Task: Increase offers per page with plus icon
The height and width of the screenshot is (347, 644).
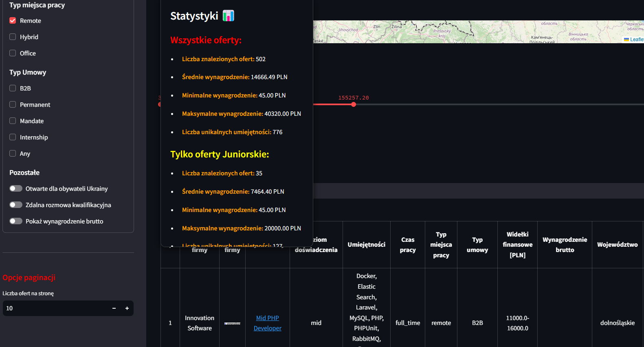Action: coord(127,308)
